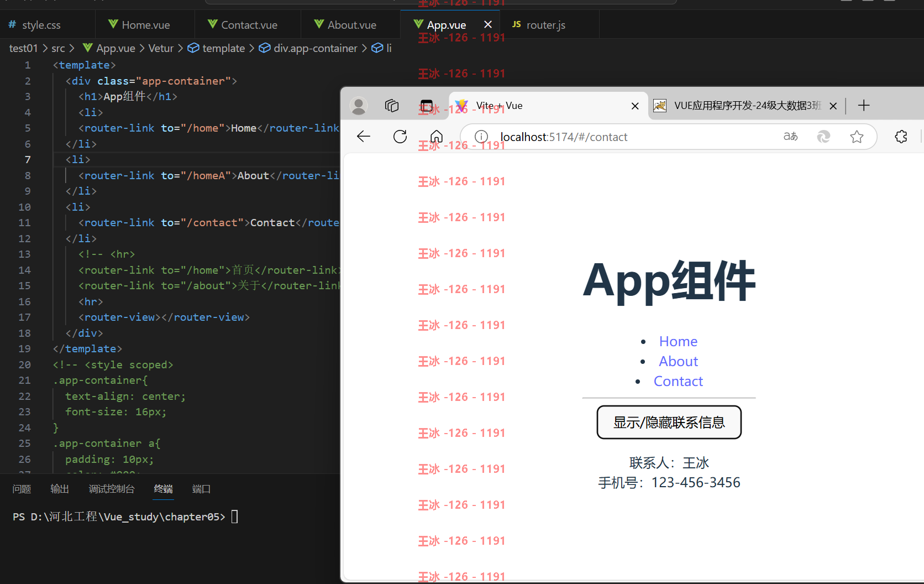Image resolution: width=924 pixels, height=584 pixels.
Task: Click the to="/homeA" router-link line
Action: click(209, 175)
